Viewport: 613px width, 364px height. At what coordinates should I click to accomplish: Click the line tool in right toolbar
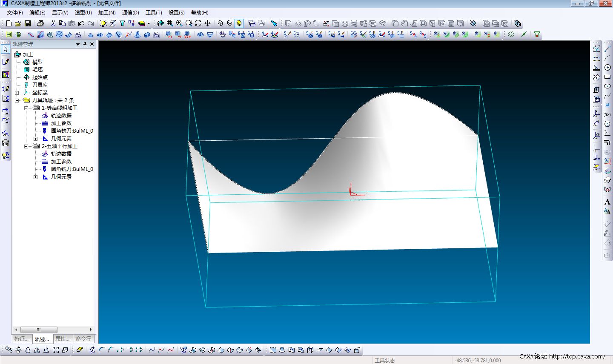[x=607, y=49]
